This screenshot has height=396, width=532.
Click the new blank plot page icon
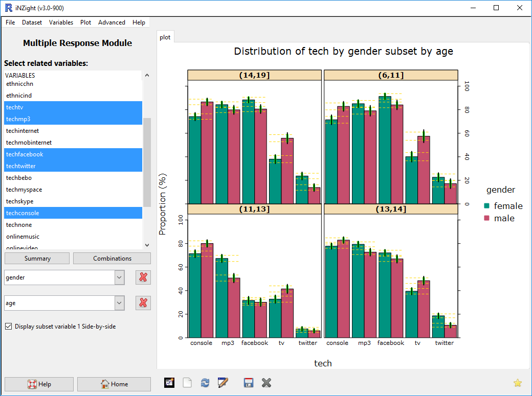tap(187, 382)
